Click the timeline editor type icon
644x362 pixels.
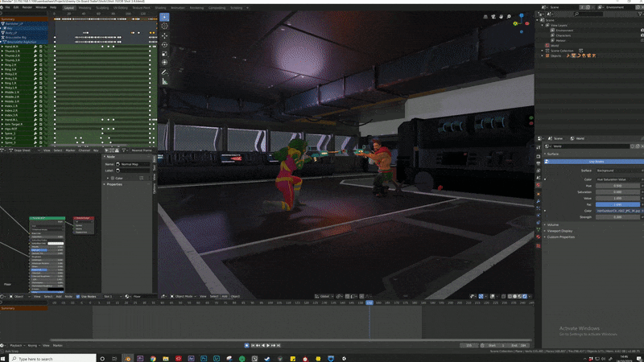coord(2,346)
